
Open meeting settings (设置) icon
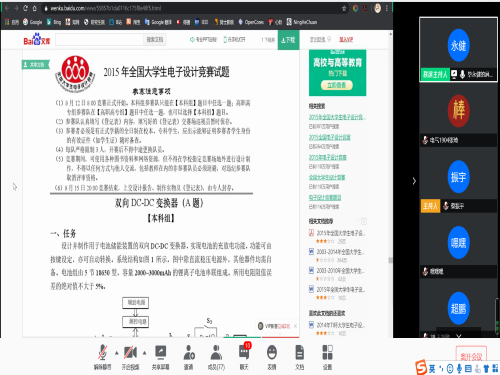tap(327, 357)
